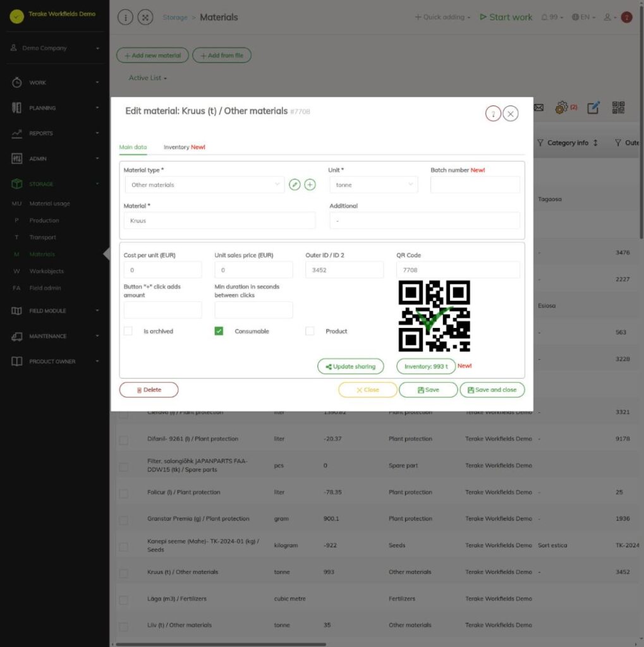Toggle the Product checkbox
This screenshot has width=644, height=647.
click(x=310, y=331)
